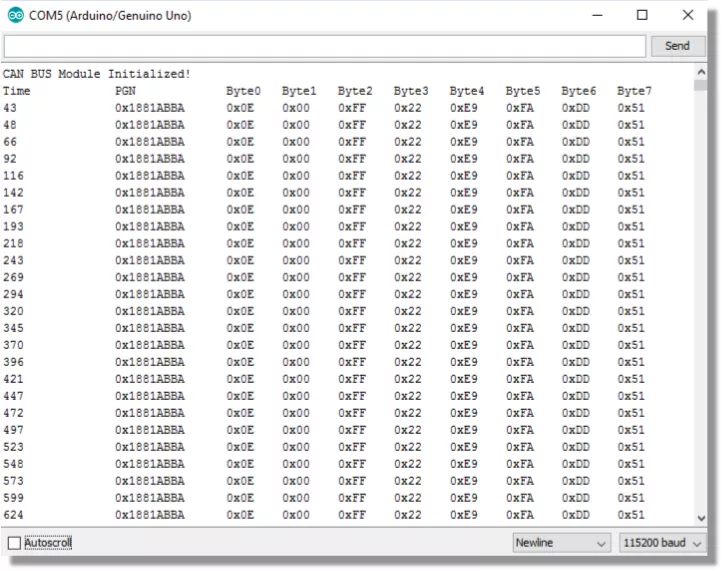Click the time value '92'
The height and width of the screenshot is (571, 723).
pyautogui.click(x=10, y=159)
